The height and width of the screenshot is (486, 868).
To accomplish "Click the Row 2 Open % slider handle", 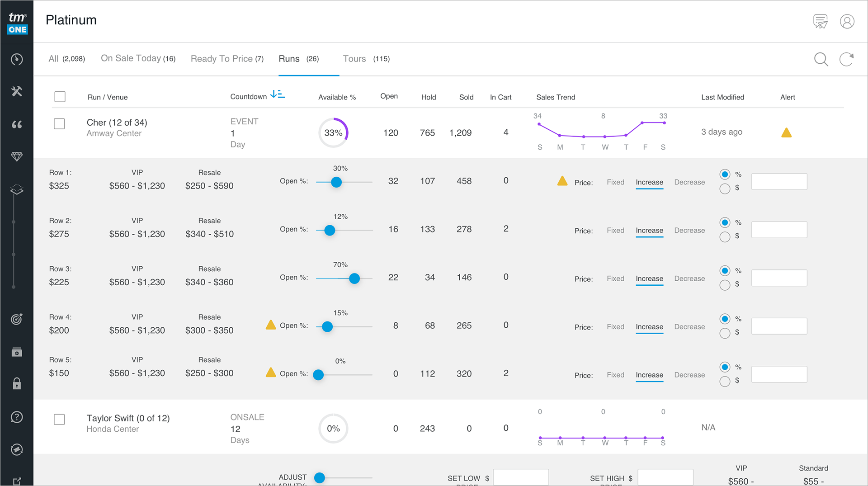I will (x=330, y=231).
